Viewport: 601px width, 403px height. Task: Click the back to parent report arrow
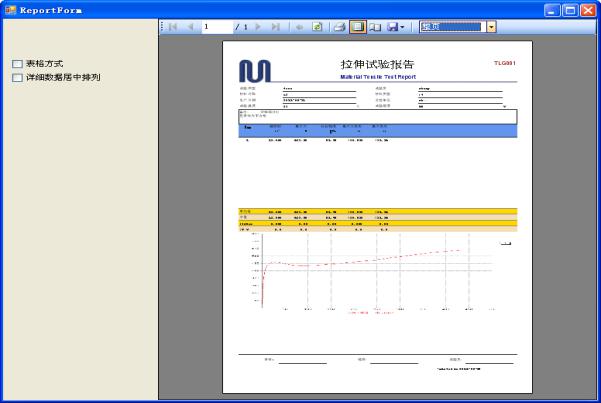coord(299,27)
